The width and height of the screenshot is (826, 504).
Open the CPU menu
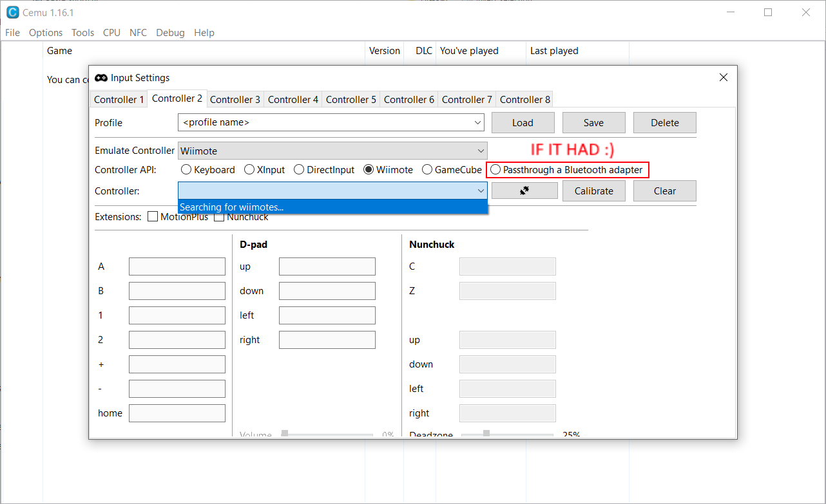tap(111, 33)
